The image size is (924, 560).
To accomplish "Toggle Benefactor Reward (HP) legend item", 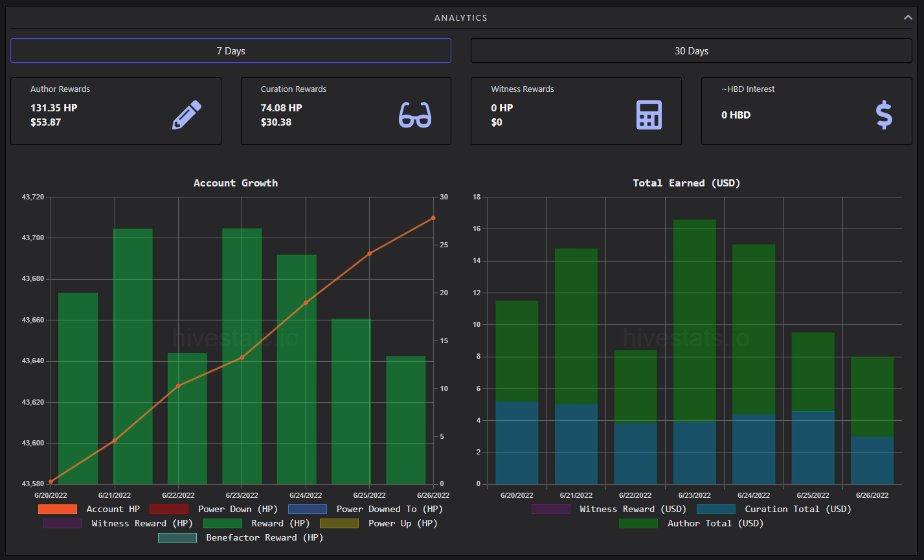I will 241,537.
